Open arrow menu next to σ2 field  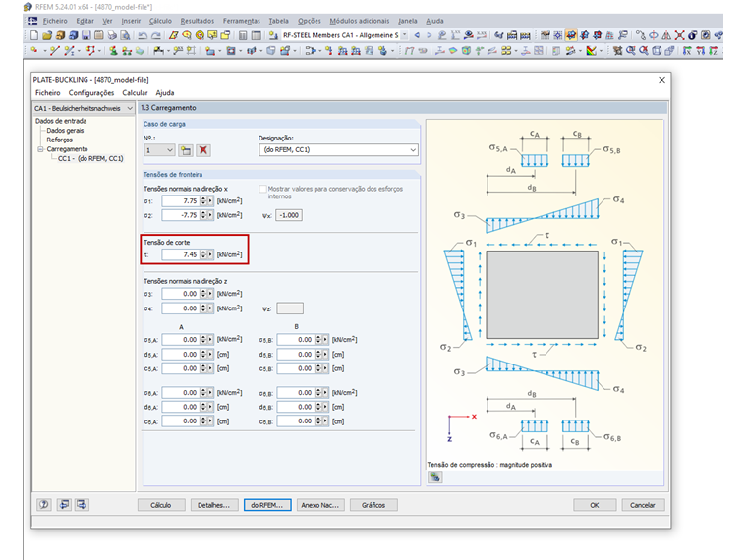(x=210, y=215)
